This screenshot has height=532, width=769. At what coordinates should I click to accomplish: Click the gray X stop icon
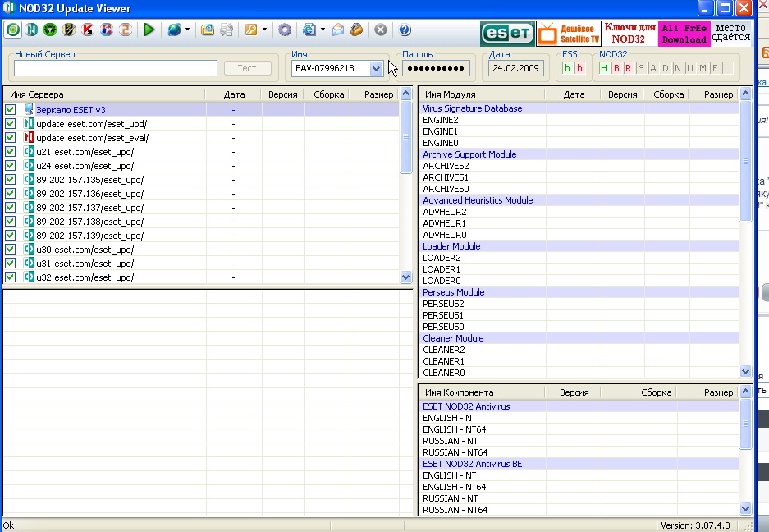coord(380,30)
